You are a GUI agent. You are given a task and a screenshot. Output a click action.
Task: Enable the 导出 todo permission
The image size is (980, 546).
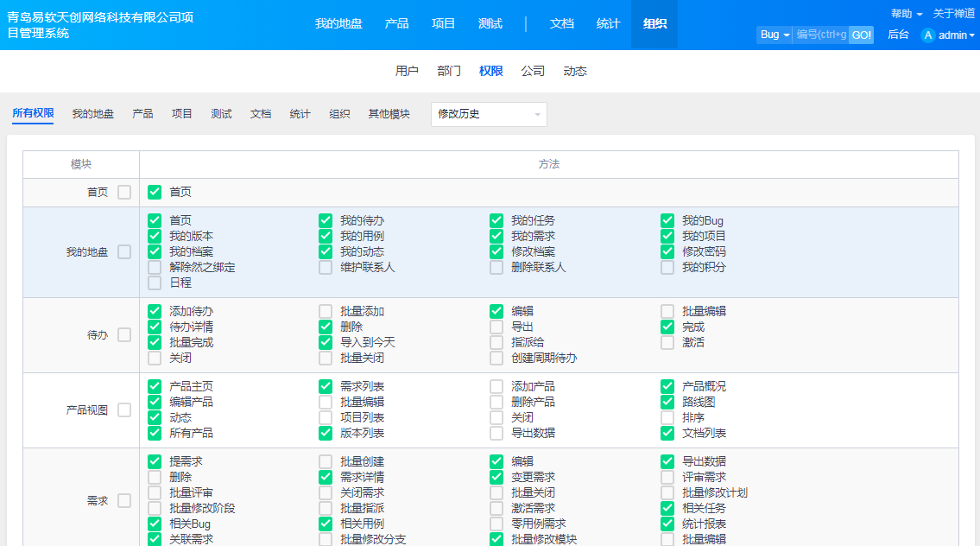point(496,327)
